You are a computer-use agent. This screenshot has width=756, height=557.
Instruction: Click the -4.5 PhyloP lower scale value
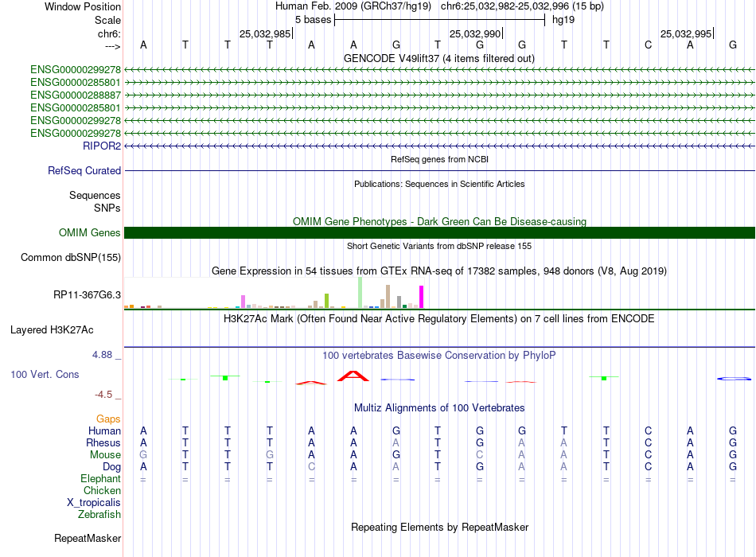(103, 395)
